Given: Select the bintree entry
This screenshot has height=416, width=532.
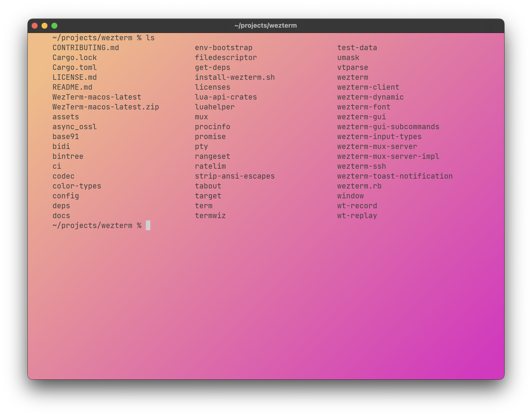Looking at the screenshot, I should pos(68,156).
